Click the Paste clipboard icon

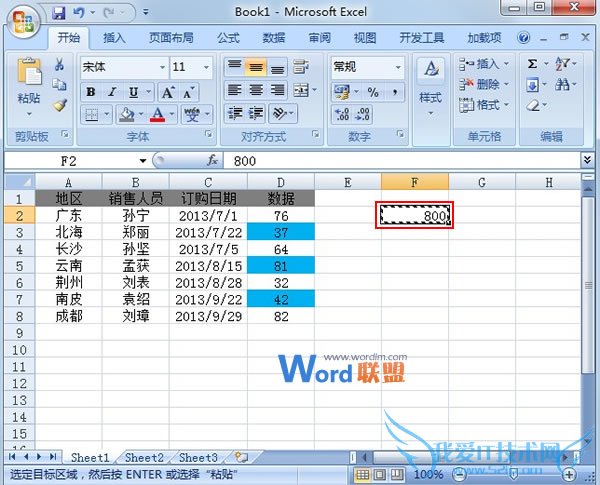(x=29, y=72)
